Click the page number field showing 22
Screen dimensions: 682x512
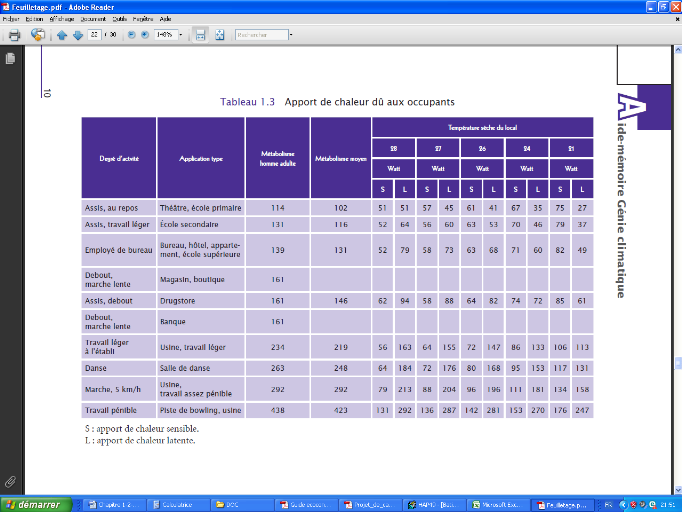click(x=94, y=35)
